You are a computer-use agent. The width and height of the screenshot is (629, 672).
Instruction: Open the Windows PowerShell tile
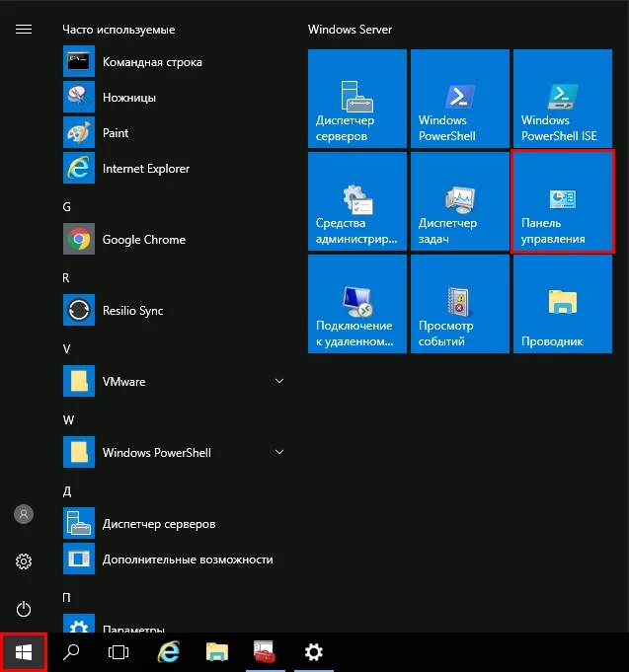459,99
